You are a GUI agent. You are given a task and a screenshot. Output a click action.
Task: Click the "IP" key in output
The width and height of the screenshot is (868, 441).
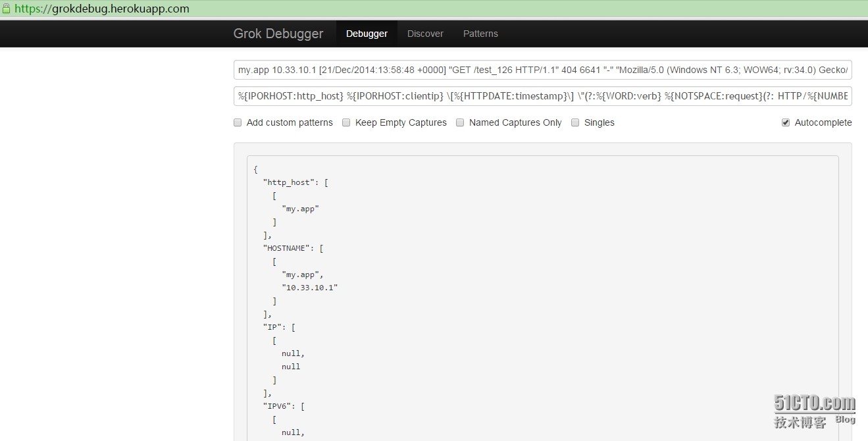pos(272,327)
